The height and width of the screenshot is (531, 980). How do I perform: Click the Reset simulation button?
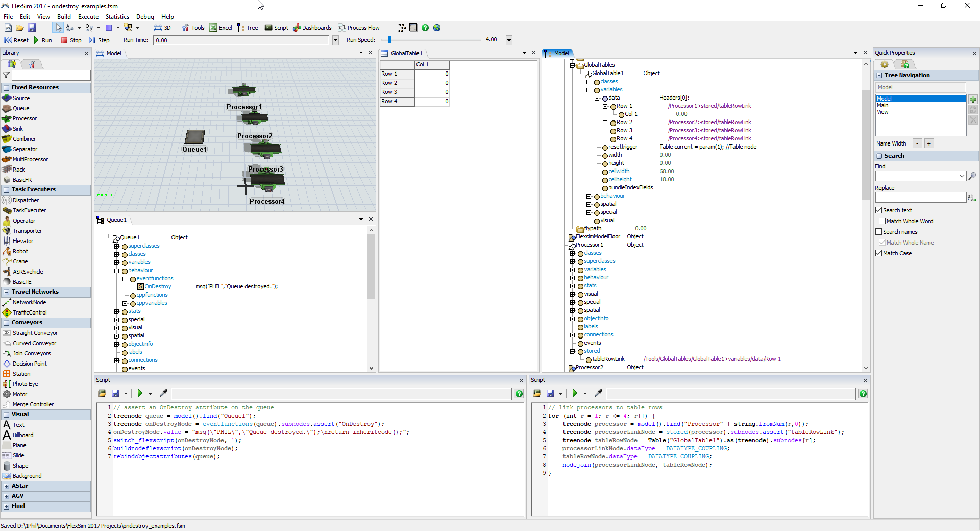(x=16, y=40)
